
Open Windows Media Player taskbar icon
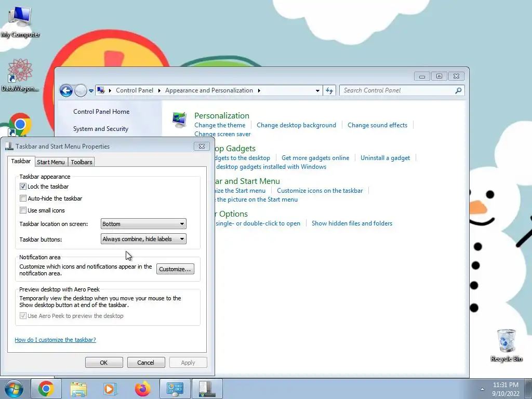(x=110, y=389)
